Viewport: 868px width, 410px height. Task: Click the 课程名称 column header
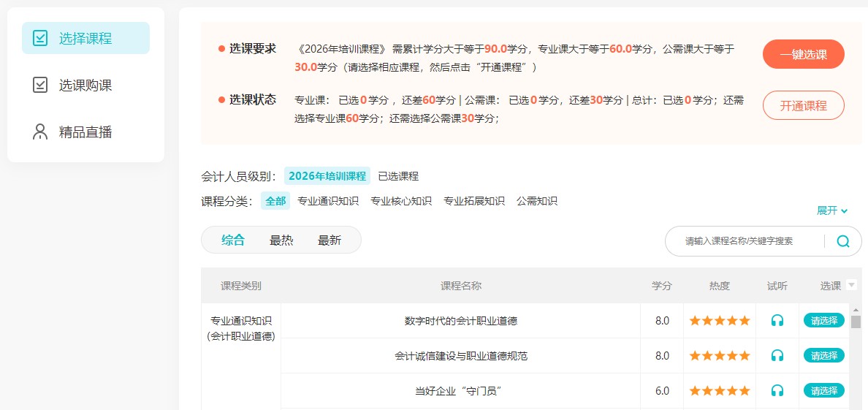(461, 286)
